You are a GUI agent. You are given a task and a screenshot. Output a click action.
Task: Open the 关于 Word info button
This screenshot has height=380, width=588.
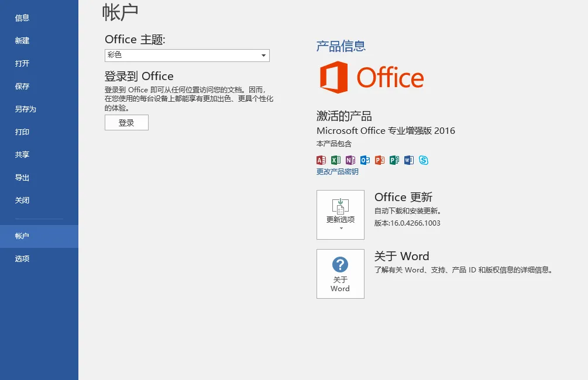(x=341, y=274)
